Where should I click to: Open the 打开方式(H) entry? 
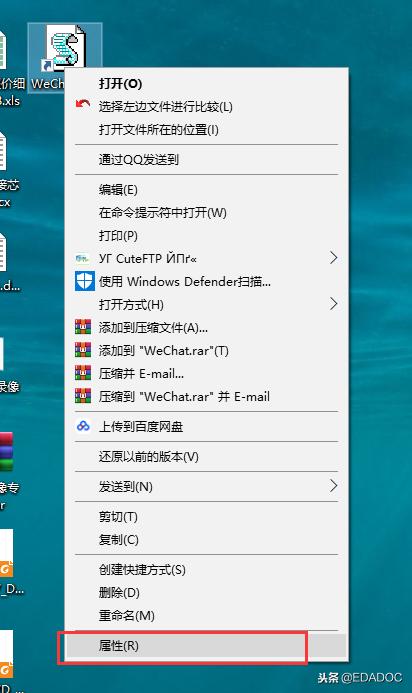tap(206, 305)
